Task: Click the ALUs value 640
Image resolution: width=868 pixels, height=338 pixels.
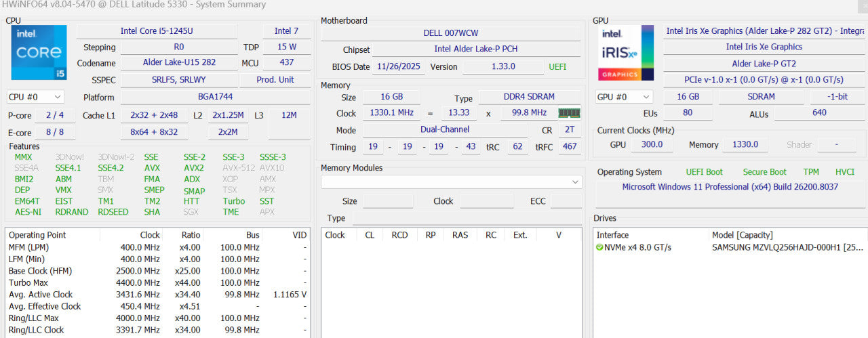Action: [x=819, y=113]
